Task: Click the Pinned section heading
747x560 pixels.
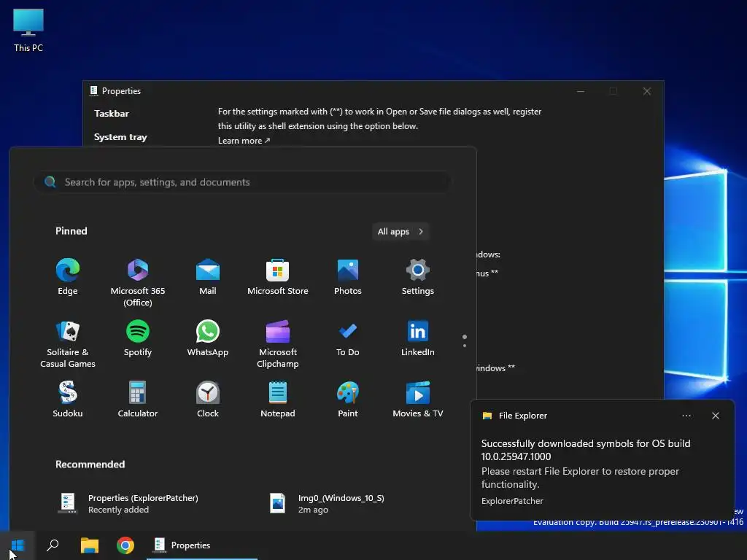Action: (71, 231)
